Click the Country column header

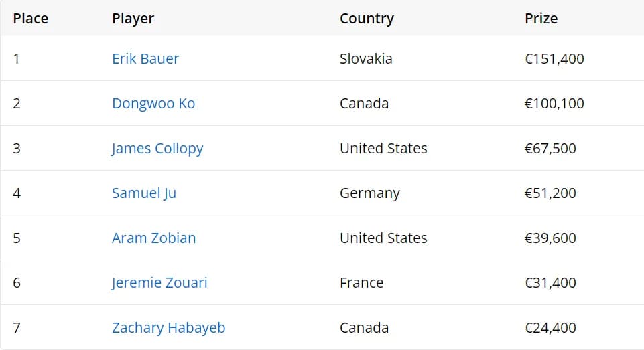tap(367, 19)
